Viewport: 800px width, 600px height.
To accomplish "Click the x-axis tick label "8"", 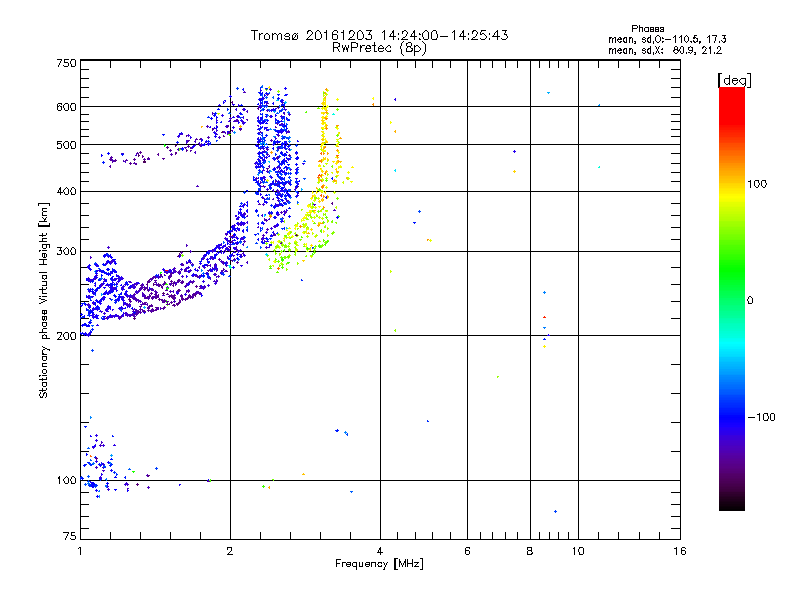I will (x=530, y=551).
